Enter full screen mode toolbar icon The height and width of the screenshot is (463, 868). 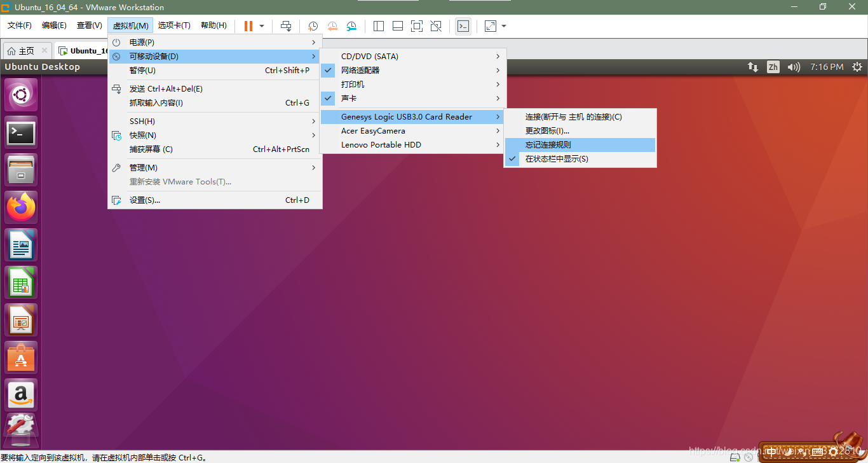[417, 26]
